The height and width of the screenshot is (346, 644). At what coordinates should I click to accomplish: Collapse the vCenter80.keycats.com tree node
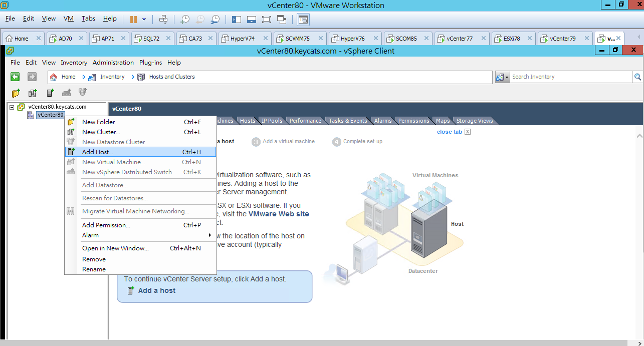12,107
